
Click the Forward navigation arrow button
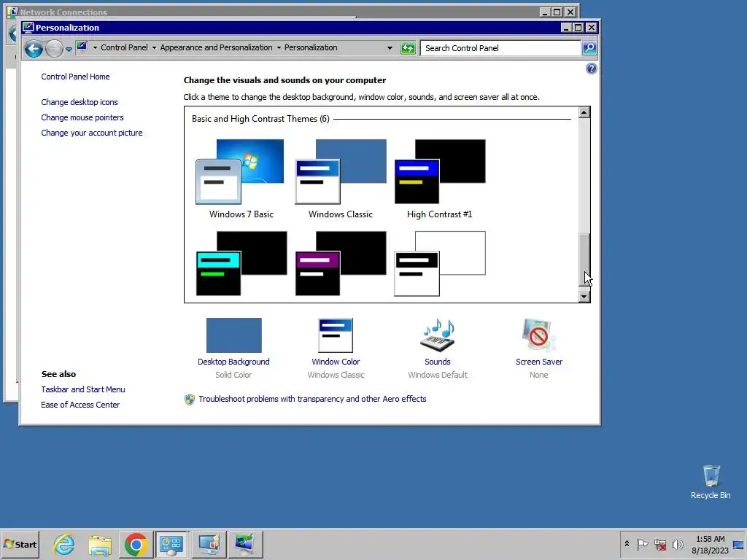54,48
